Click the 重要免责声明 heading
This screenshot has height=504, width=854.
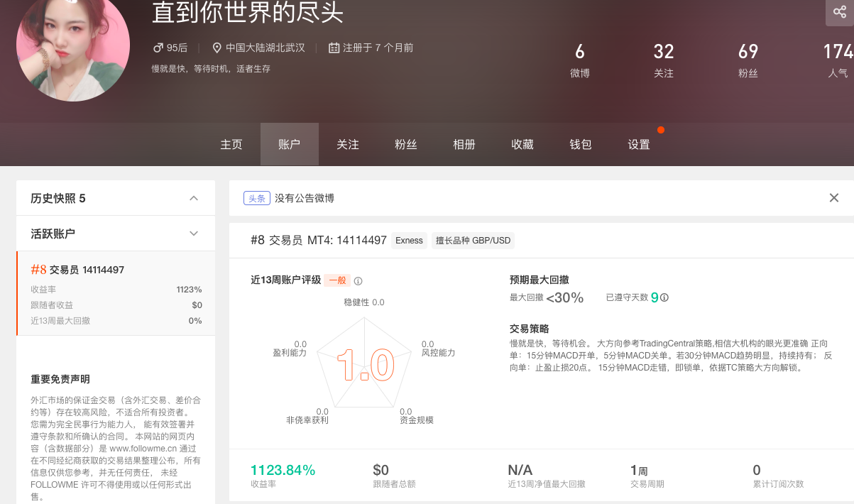[60, 380]
